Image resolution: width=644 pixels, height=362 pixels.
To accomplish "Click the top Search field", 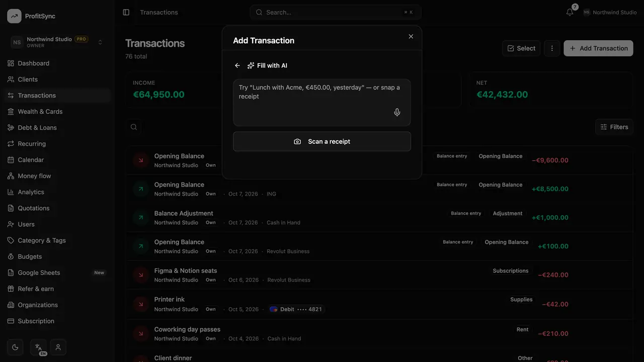I will click(335, 12).
